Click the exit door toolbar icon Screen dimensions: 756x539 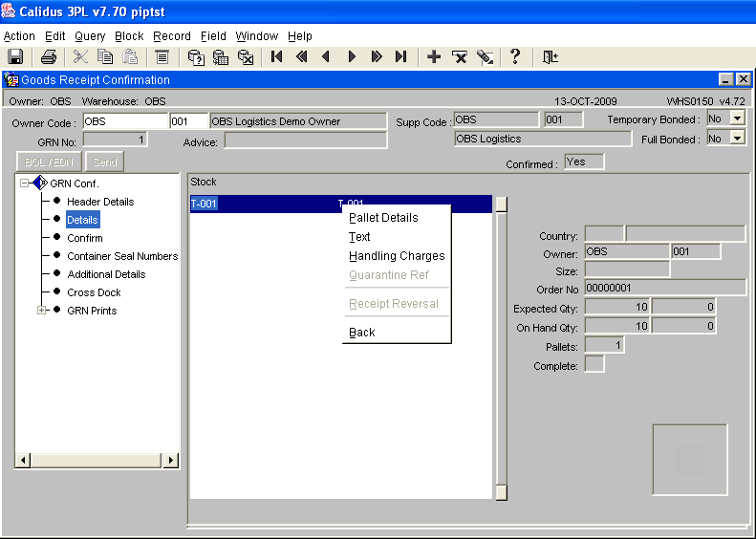click(x=551, y=57)
